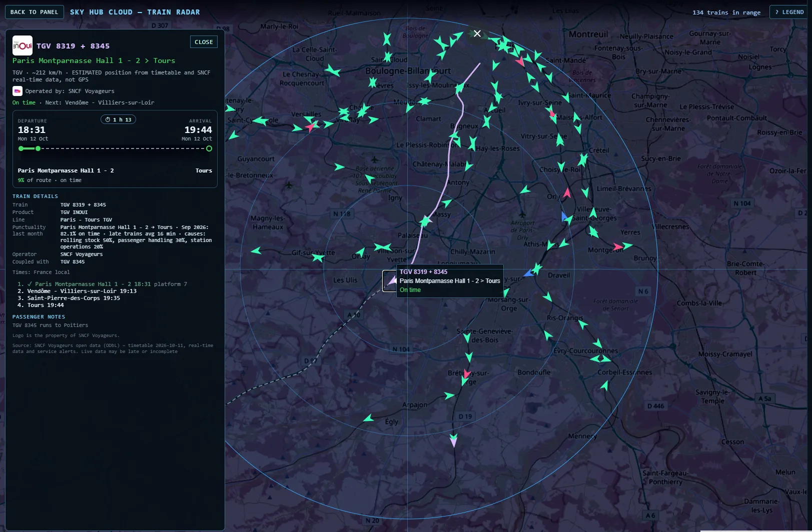Viewport: 812px width, 532px height.
Task: Select the green train arrow near Égly
Action: coord(369,418)
